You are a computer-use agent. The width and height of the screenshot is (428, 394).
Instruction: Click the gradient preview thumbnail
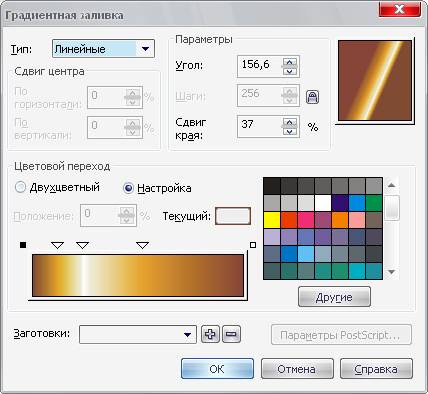pyautogui.click(x=375, y=80)
